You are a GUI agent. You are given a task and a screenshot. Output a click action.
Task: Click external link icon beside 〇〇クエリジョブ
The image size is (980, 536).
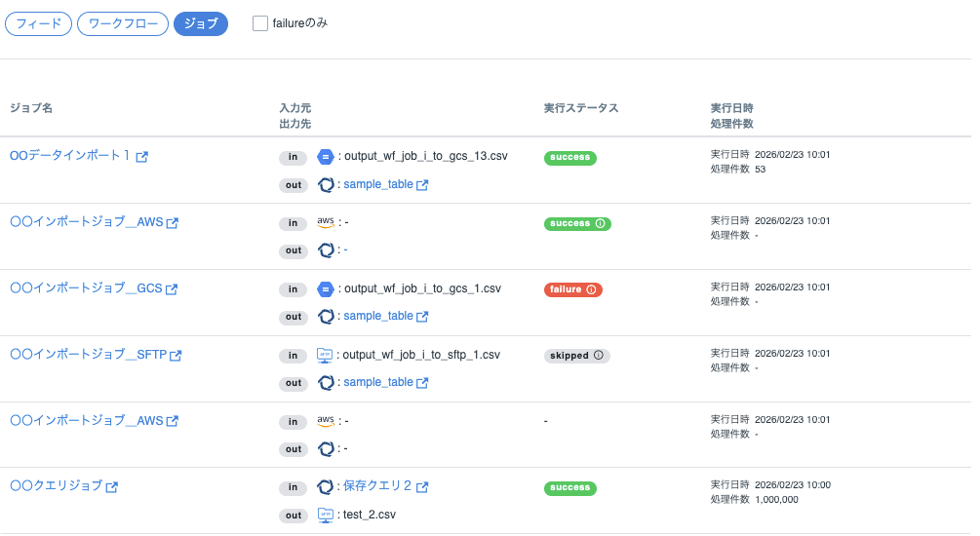112,487
